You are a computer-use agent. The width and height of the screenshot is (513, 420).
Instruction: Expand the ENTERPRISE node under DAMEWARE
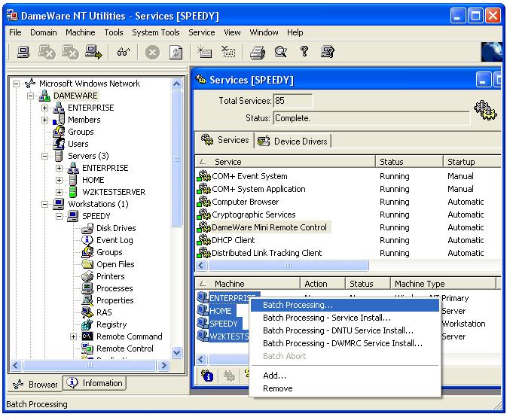(45, 108)
